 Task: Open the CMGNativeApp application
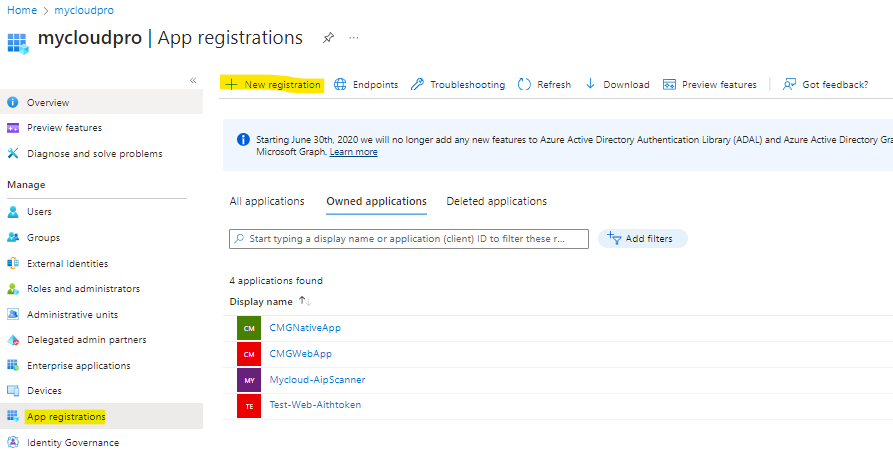pos(305,328)
